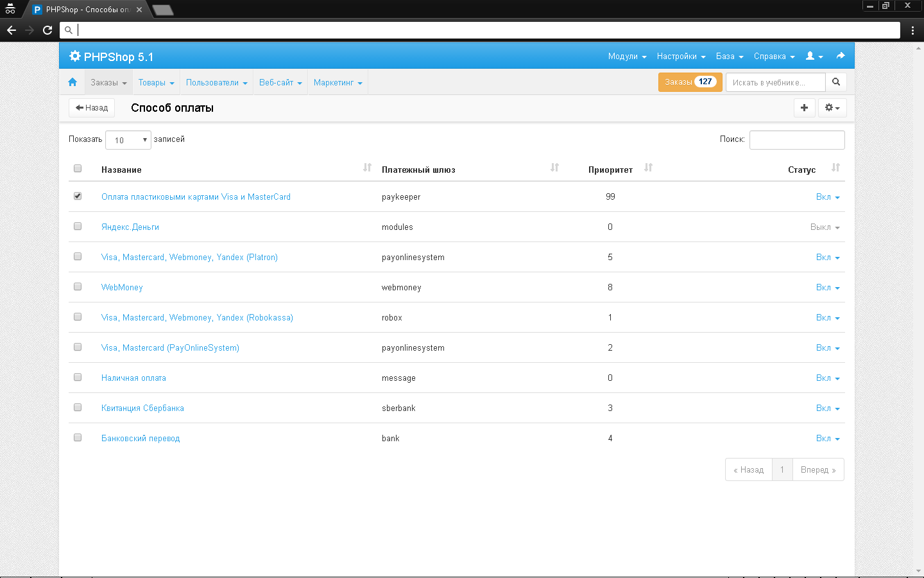Open the gear settings dropdown button
The image size is (924, 578).
(832, 108)
